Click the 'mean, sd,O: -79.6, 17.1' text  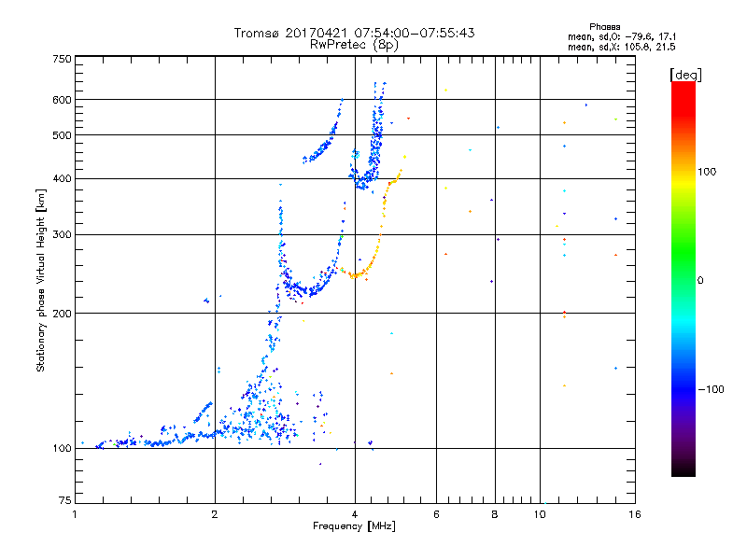coord(622,36)
